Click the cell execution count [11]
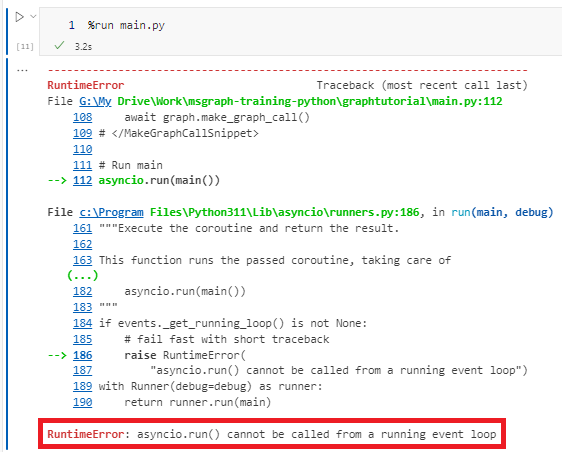Screen dimensions: 562x452 point(25,47)
